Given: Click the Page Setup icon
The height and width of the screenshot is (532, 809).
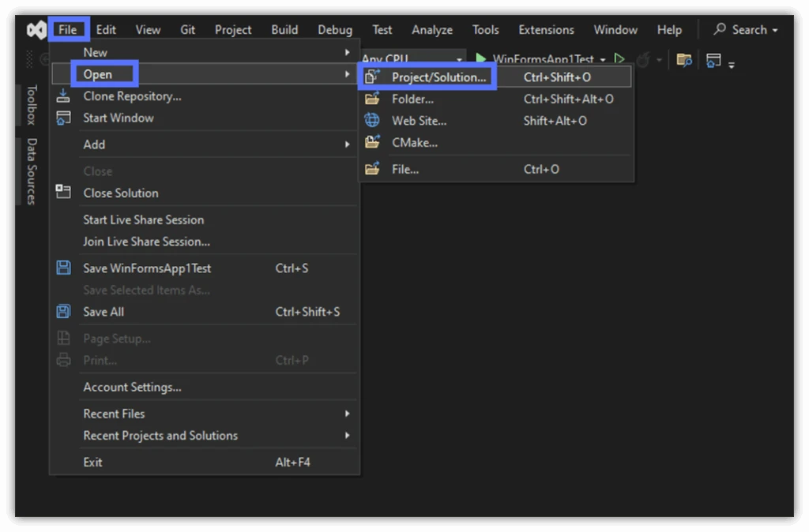Looking at the screenshot, I should [63, 338].
